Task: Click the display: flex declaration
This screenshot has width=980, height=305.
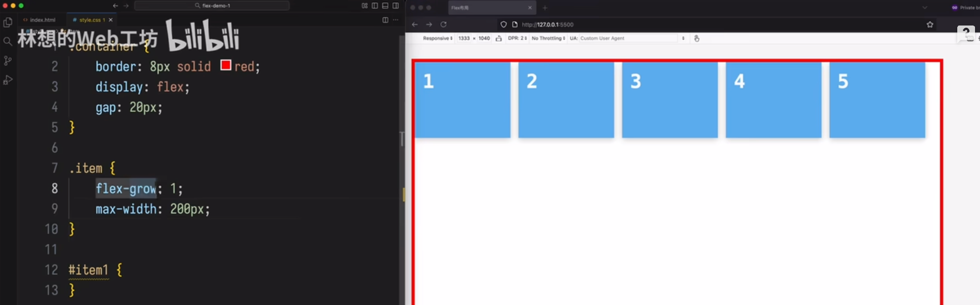Action: (x=142, y=87)
